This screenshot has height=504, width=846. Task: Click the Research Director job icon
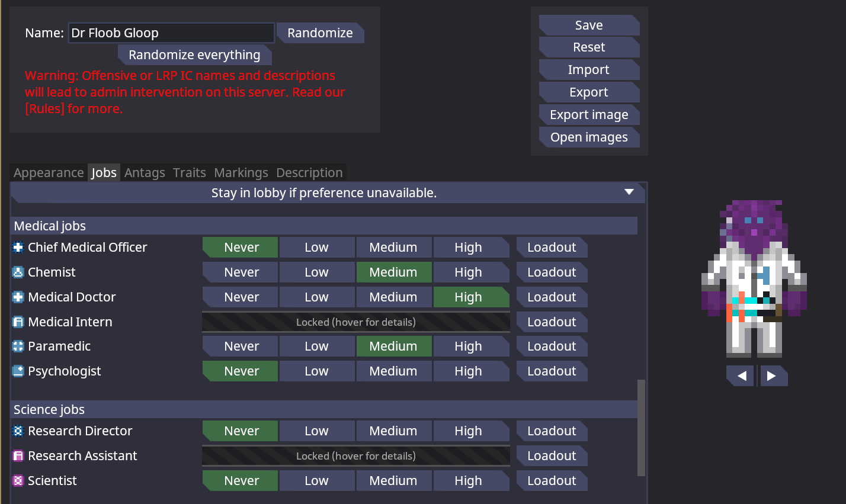pyautogui.click(x=18, y=431)
